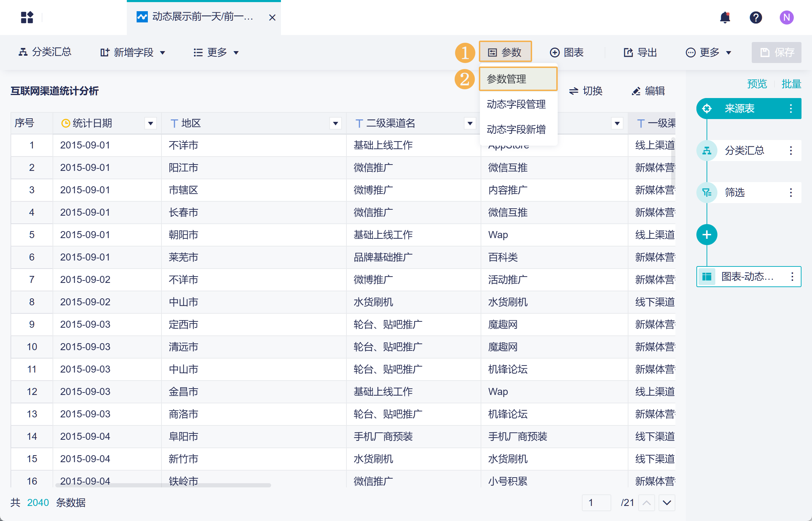Choose 动态字段新增 menu entry
This screenshot has width=812, height=521.
coord(516,130)
